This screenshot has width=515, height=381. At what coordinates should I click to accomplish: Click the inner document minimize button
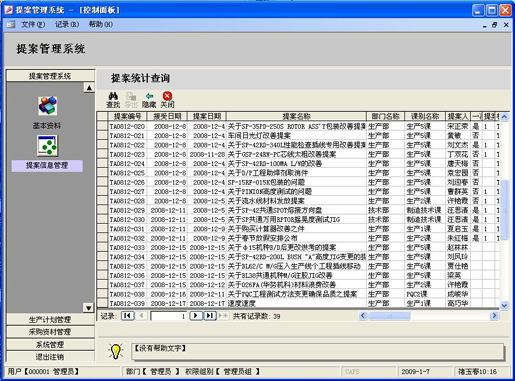484,25
